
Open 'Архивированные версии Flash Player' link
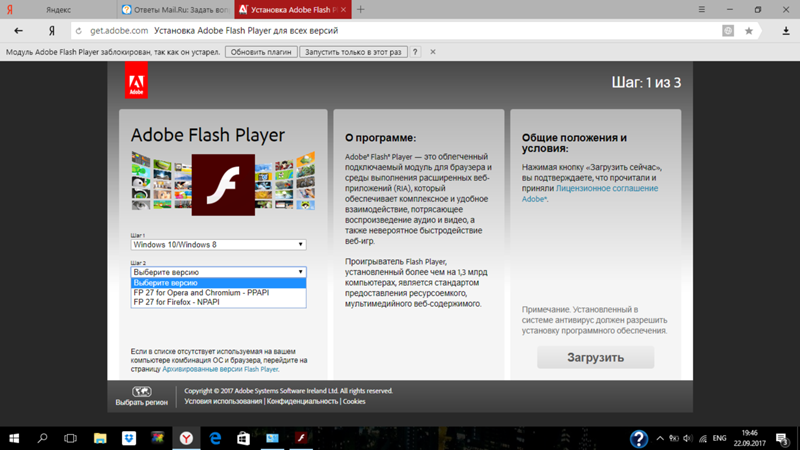[220, 369]
